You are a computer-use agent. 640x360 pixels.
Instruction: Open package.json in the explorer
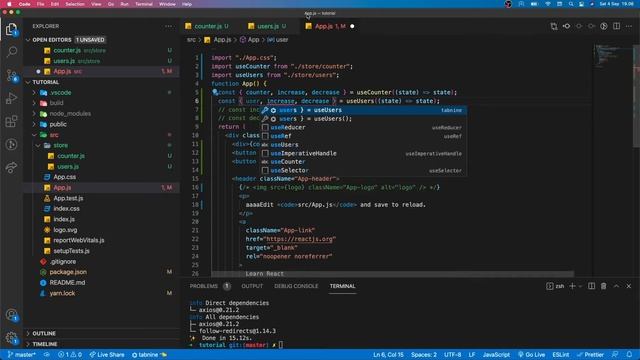(x=68, y=272)
